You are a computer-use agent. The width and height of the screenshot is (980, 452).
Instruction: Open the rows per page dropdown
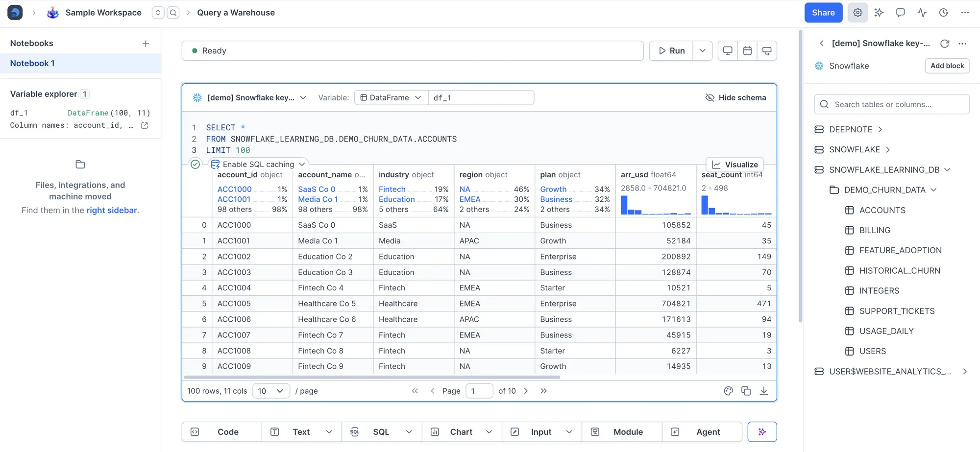pyautogui.click(x=271, y=391)
